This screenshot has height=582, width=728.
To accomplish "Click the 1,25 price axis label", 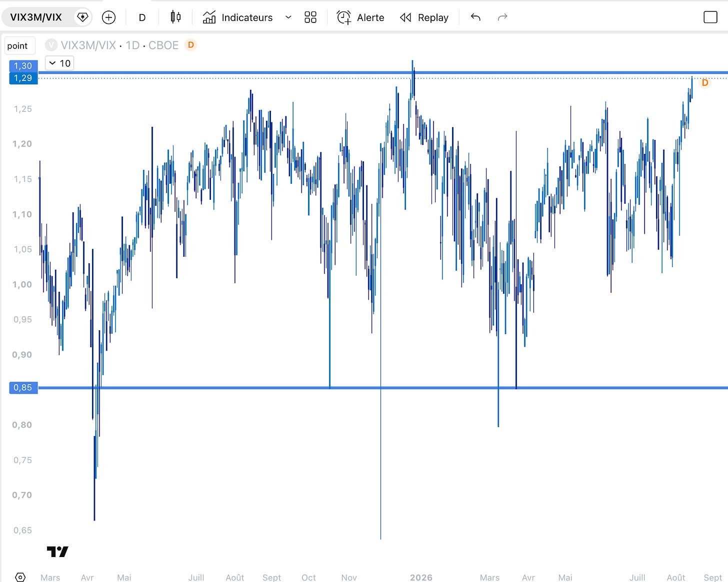I will [23, 109].
